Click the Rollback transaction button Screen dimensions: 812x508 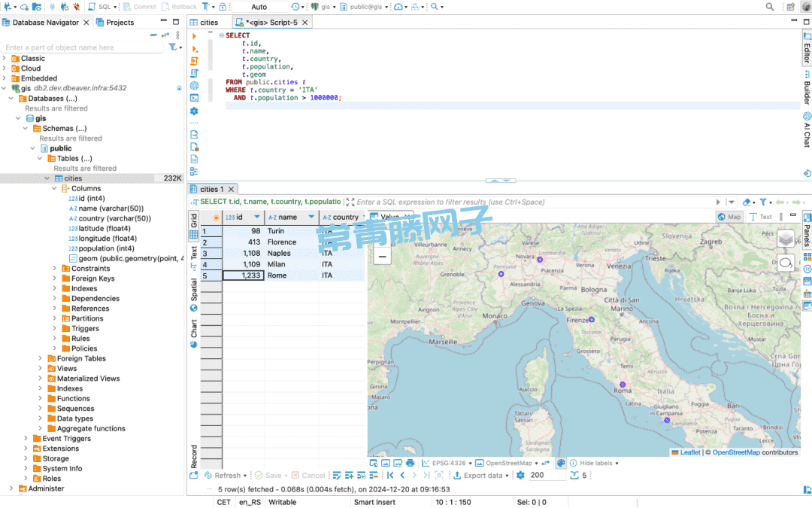tap(179, 7)
